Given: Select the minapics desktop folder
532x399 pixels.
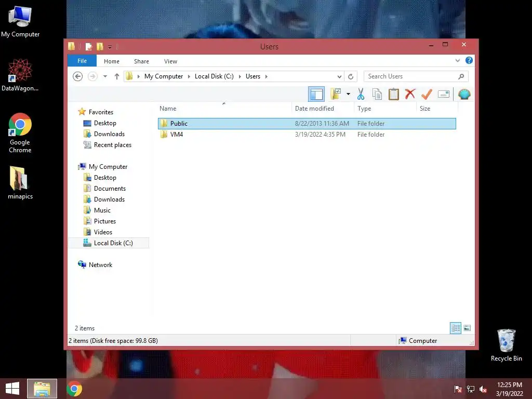Looking at the screenshot, I should click(x=20, y=182).
